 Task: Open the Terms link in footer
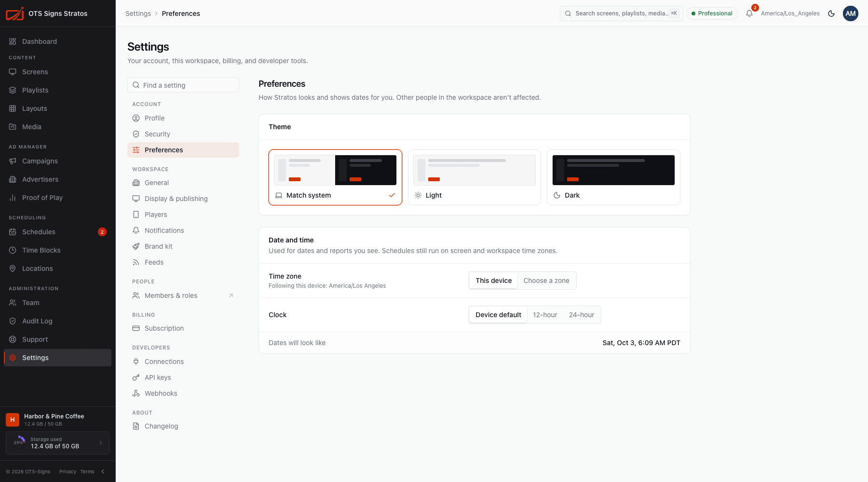pyautogui.click(x=87, y=471)
